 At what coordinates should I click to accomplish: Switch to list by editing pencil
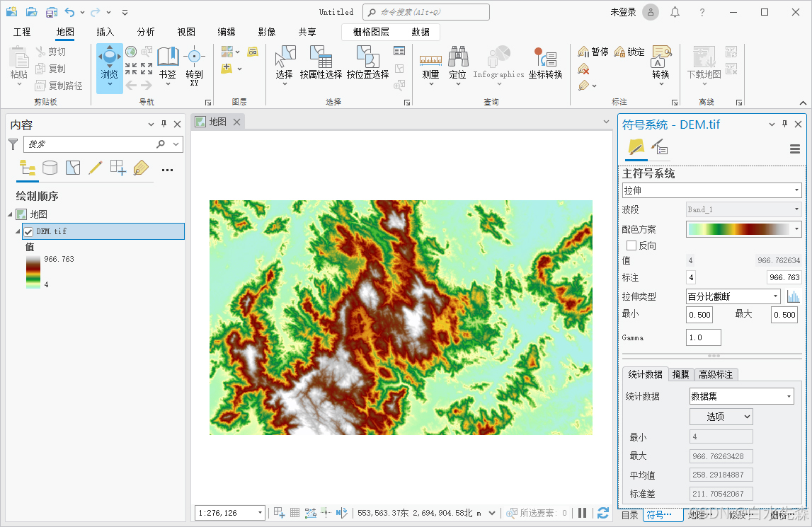[96, 168]
